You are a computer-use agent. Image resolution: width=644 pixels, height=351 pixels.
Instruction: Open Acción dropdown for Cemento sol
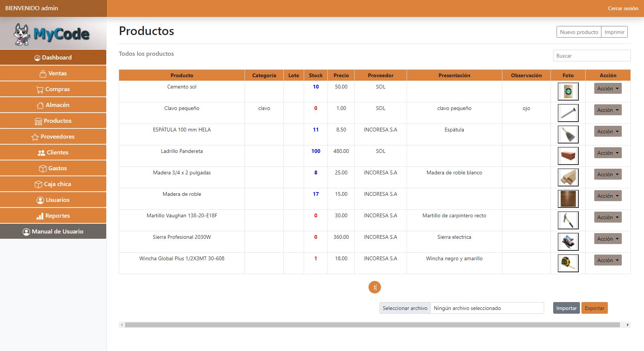pyautogui.click(x=607, y=89)
